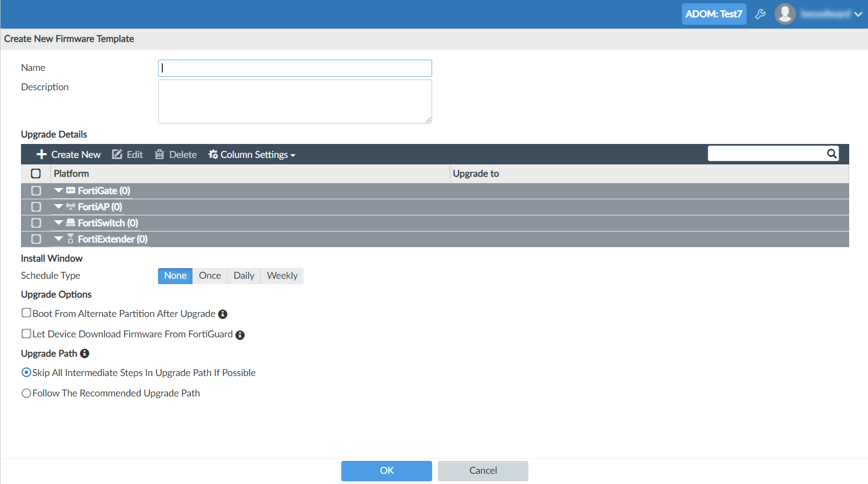
Task: Click the Upgrade to column header
Action: pyautogui.click(x=649, y=174)
